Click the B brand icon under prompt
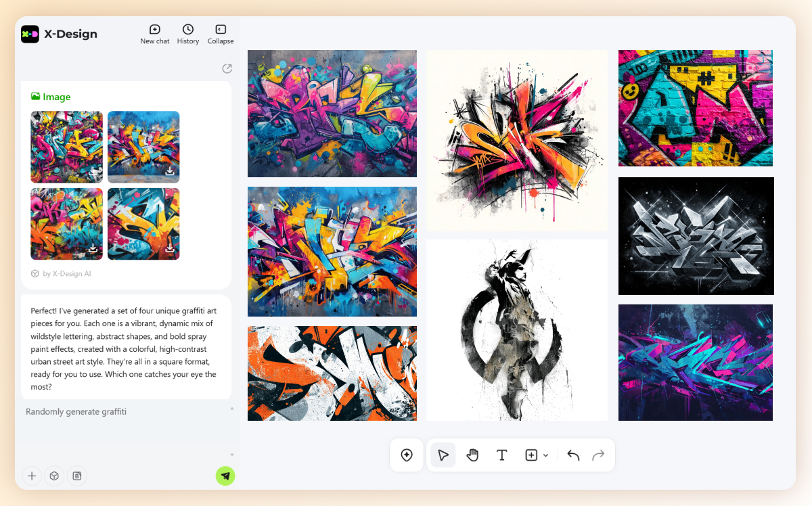The image size is (812, 506). point(77,476)
